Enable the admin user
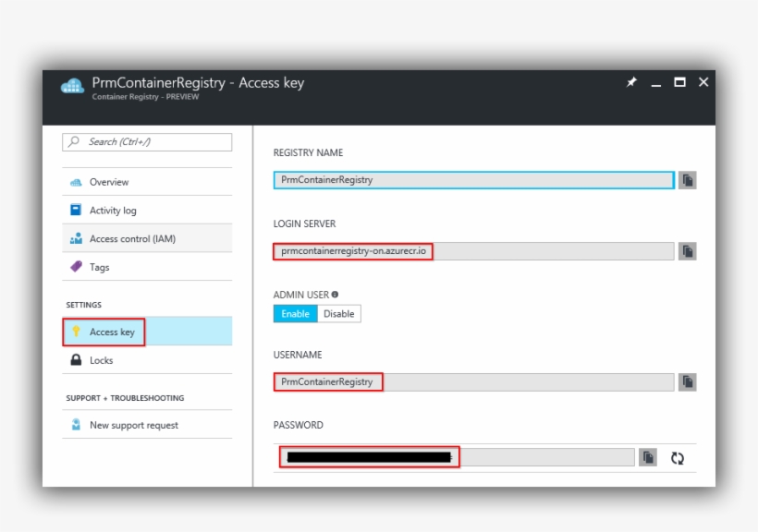 (294, 313)
